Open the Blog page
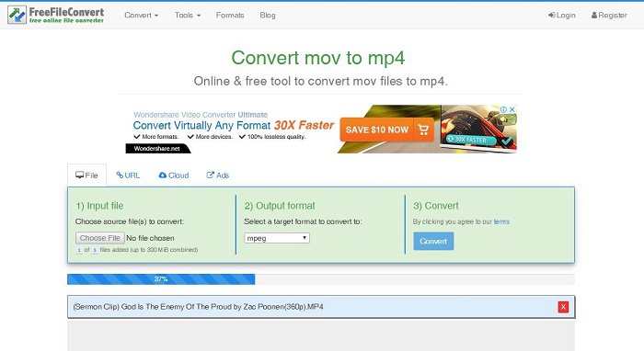644x351 pixels. pyautogui.click(x=268, y=16)
